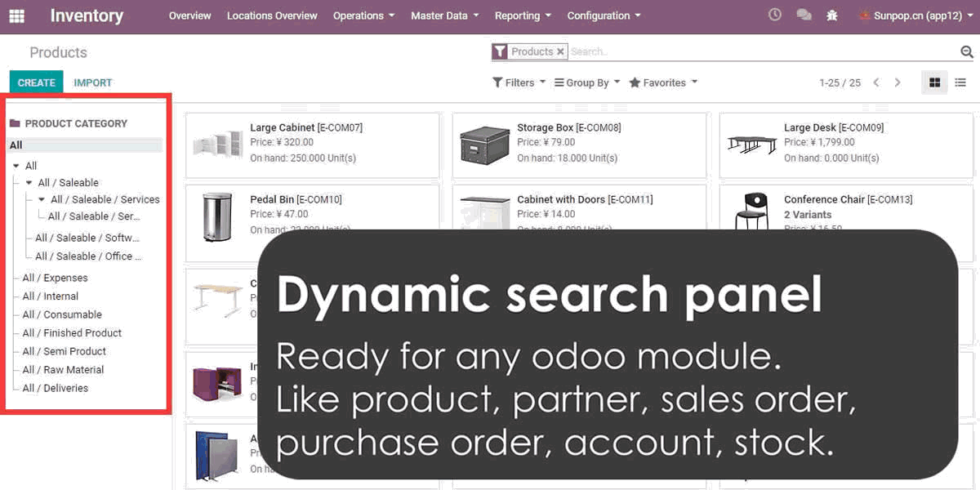
Task: Click the search magnifier icon
Action: (x=967, y=52)
